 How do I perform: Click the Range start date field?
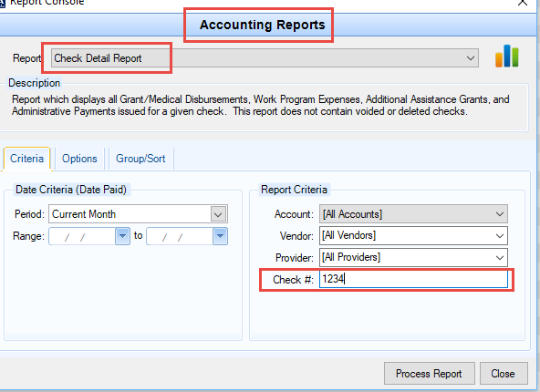tap(82, 236)
